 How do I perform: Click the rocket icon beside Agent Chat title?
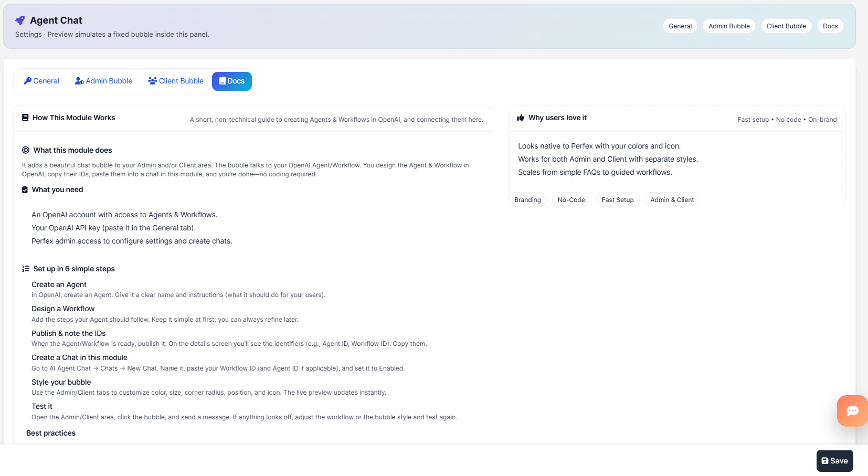coord(19,20)
